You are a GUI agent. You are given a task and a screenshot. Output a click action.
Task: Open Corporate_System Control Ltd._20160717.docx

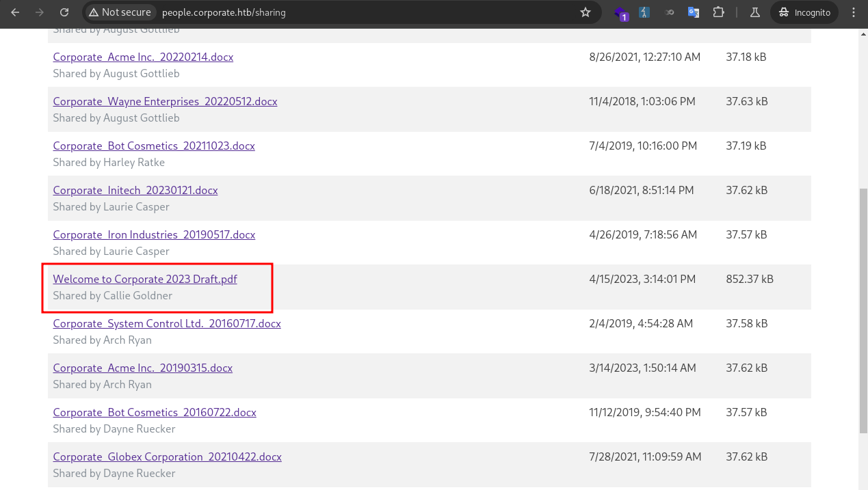coord(167,323)
